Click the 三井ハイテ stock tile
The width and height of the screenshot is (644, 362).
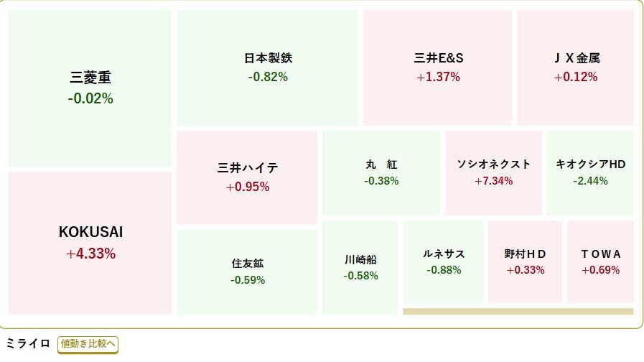pos(247,177)
